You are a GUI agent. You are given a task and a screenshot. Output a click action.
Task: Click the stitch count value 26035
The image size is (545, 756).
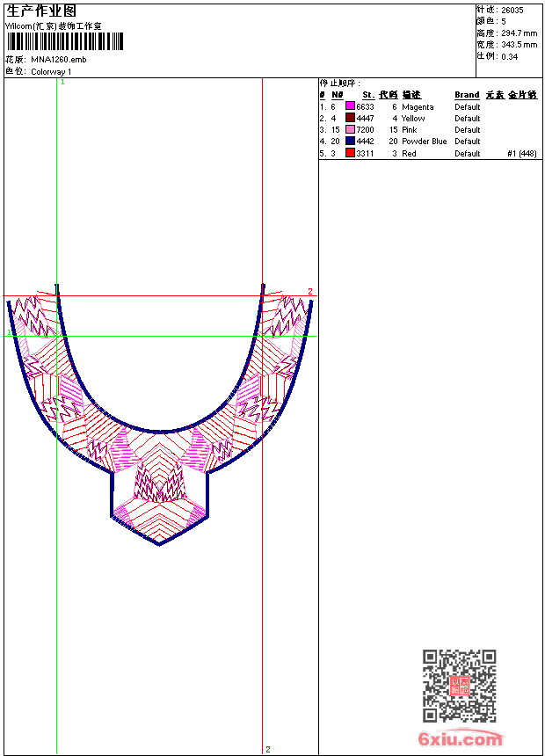[512, 11]
